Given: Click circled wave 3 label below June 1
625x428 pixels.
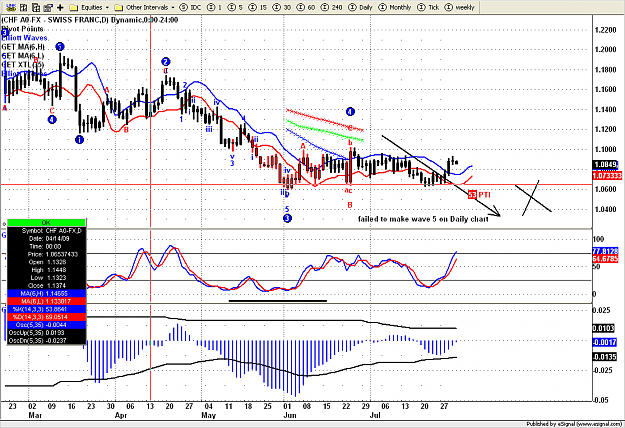Looking at the screenshot, I should tap(287, 218).
